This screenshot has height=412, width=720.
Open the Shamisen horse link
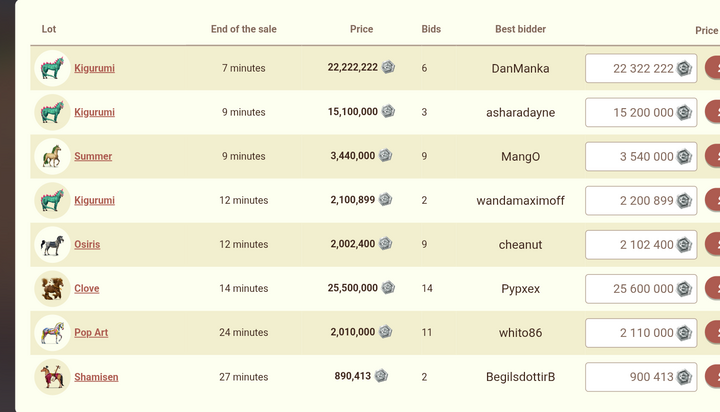tap(96, 377)
